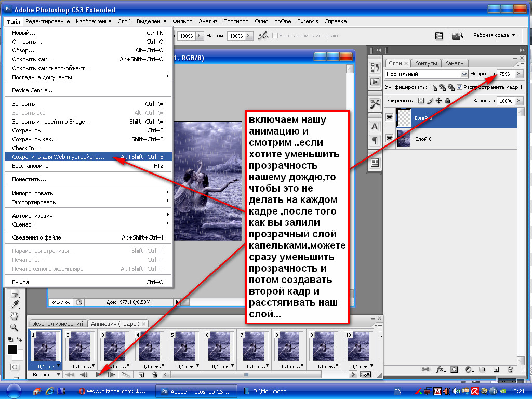Toggle lock all padlock icon

[x=447, y=101]
